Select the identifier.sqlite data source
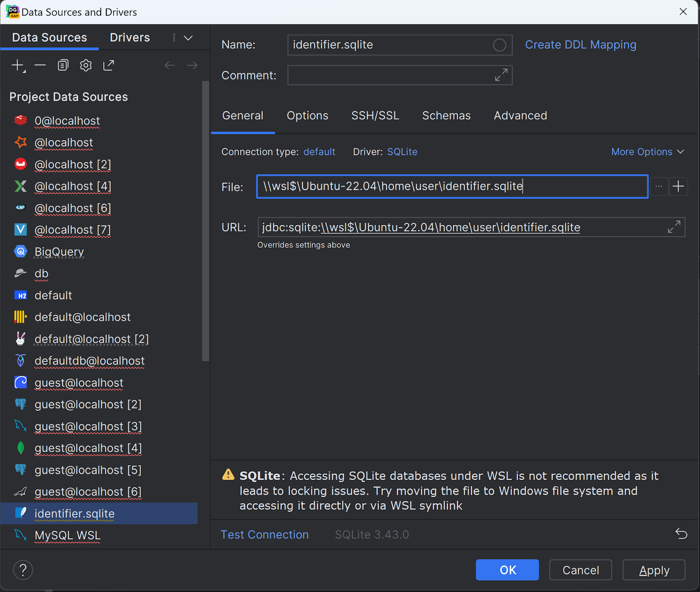 (x=99, y=514)
